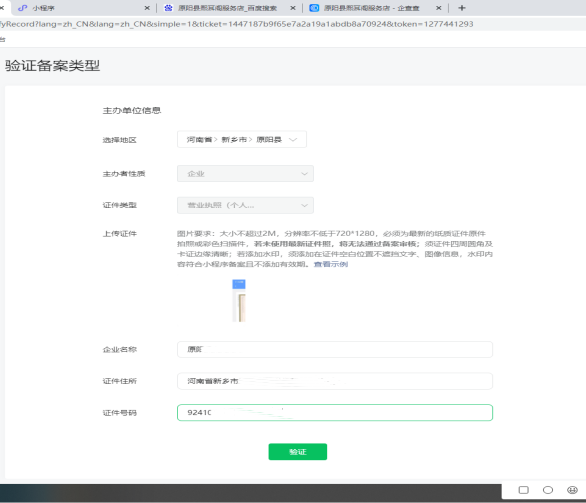Select the ellipse annotation tool
This screenshot has width=586, height=503.
click(548, 490)
